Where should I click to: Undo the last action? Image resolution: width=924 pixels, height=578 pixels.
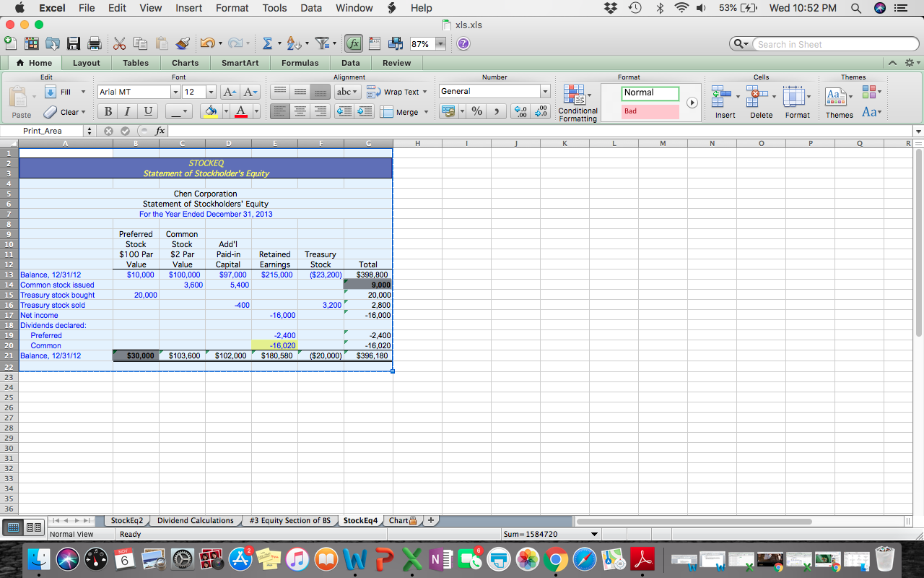click(x=207, y=43)
